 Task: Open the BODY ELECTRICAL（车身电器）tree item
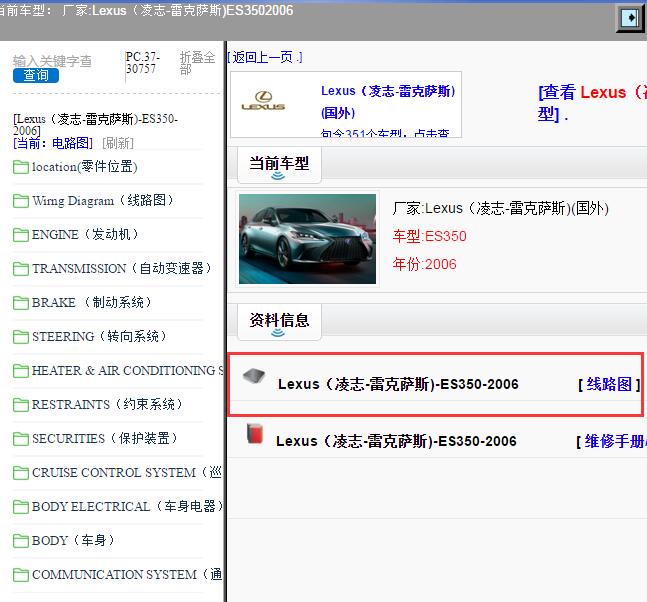(x=128, y=506)
